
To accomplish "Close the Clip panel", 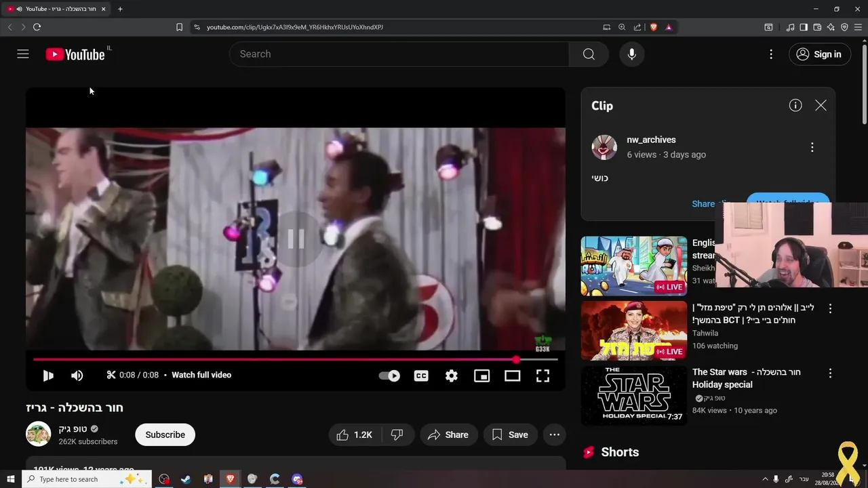I will point(821,105).
